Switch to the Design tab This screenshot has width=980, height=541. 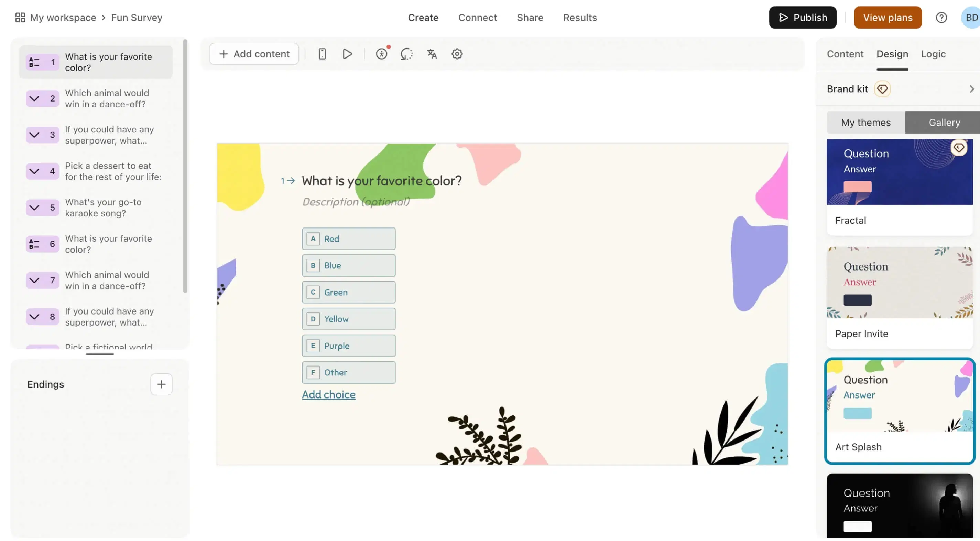[892, 54]
